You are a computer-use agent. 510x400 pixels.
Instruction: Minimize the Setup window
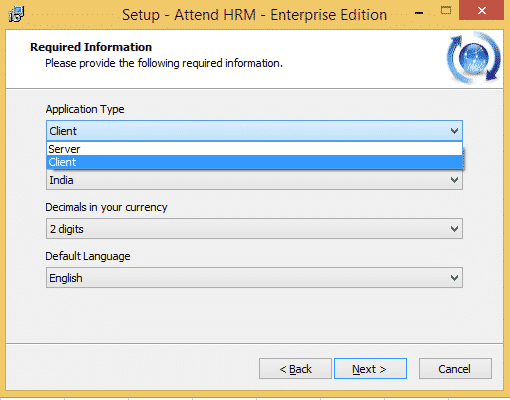pos(419,13)
